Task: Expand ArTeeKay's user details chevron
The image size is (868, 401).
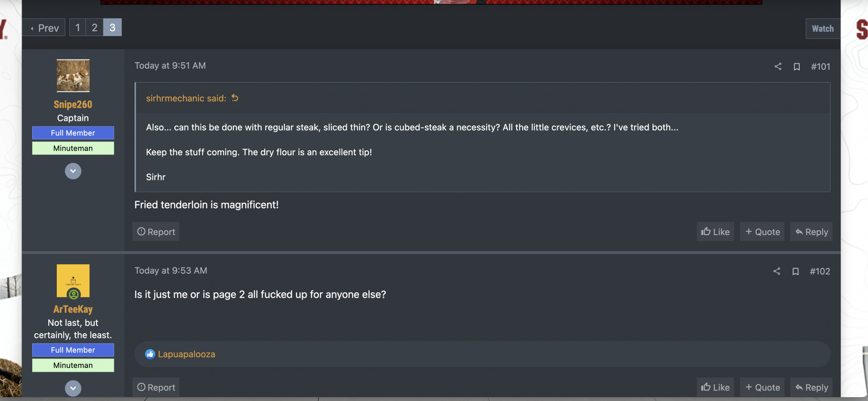Action: [x=73, y=388]
